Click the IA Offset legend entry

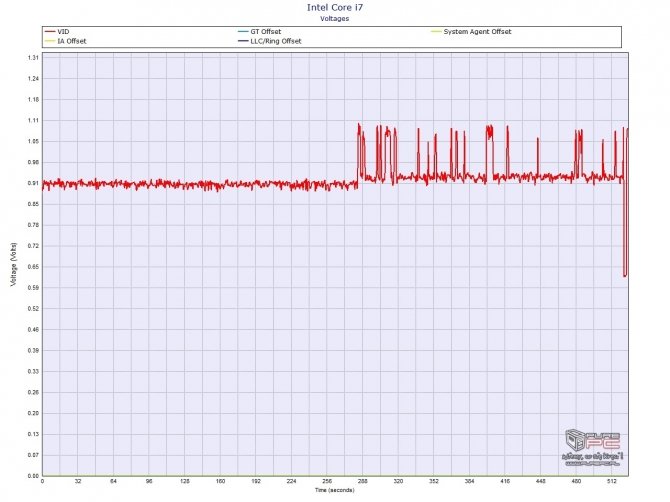coord(66,41)
